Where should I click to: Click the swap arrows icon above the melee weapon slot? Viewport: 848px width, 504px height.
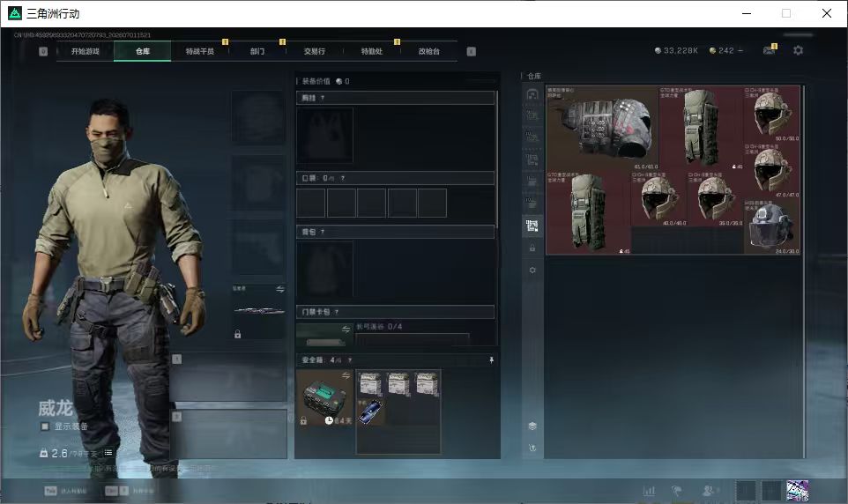(x=280, y=289)
